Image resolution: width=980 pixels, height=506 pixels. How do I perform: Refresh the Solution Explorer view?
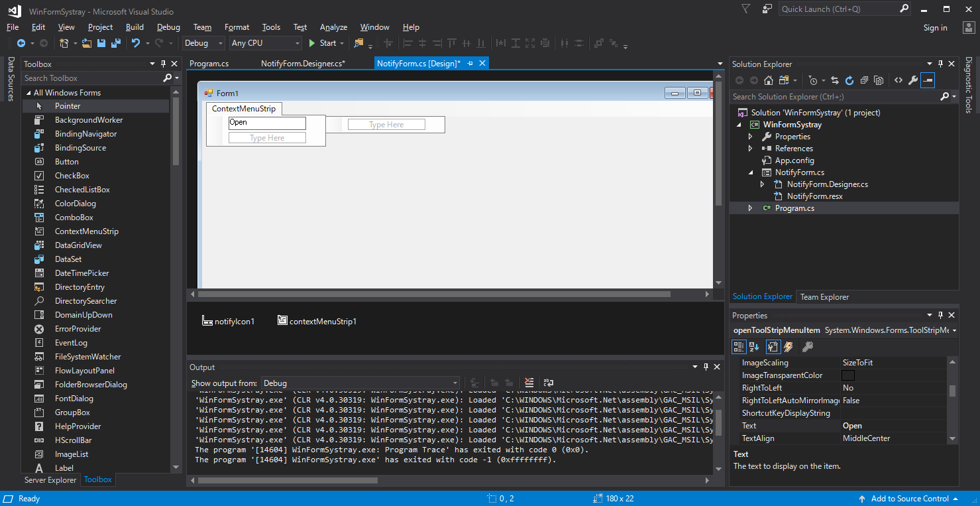(x=849, y=80)
